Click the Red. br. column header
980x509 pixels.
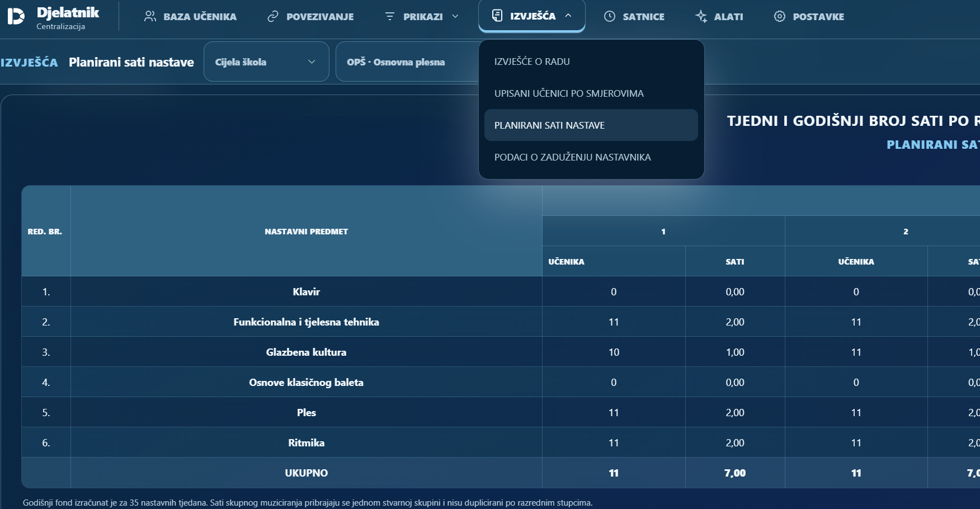pyautogui.click(x=45, y=231)
